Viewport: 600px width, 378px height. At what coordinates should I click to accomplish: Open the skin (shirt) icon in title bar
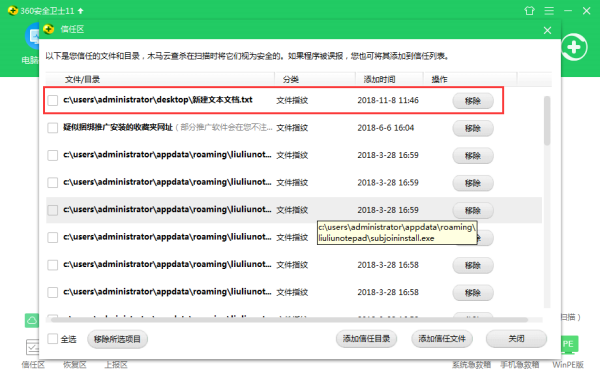529,11
